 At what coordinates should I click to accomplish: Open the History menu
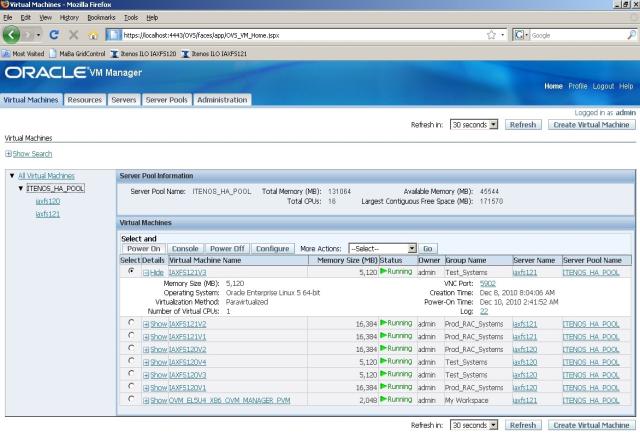coord(69,18)
